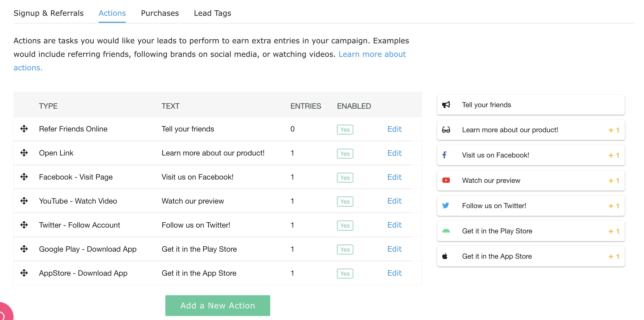The height and width of the screenshot is (320, 644).
Task: Click the Apple icon for the App Store
Action: coord(445,256)
